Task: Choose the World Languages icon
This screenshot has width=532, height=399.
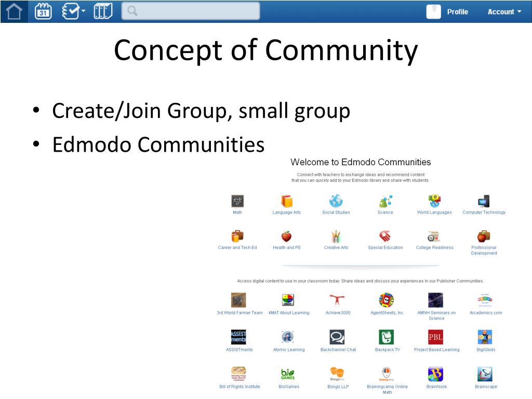Action: pos(434,201)
